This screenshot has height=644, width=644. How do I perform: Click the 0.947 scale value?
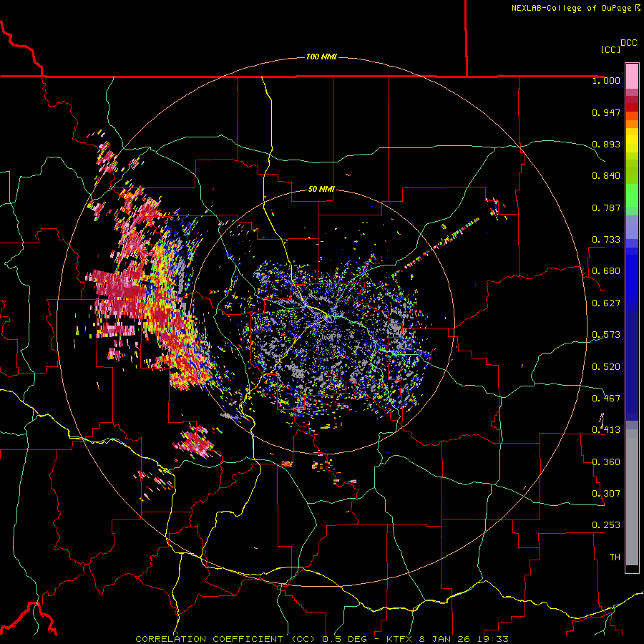(606, 112)
